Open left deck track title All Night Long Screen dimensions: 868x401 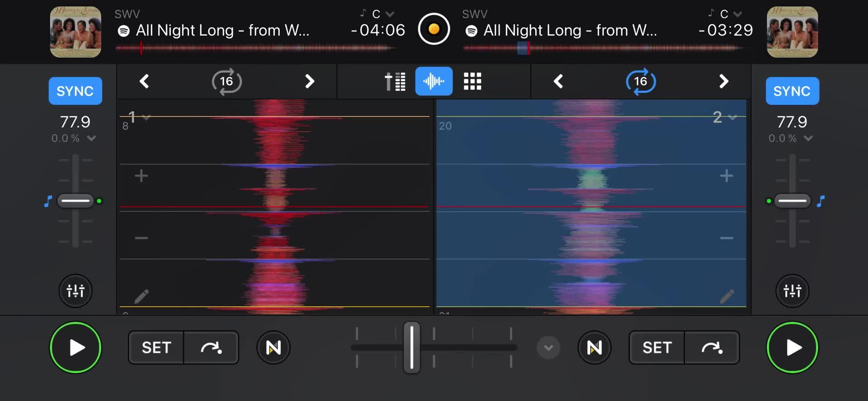(x=222, y=30)
